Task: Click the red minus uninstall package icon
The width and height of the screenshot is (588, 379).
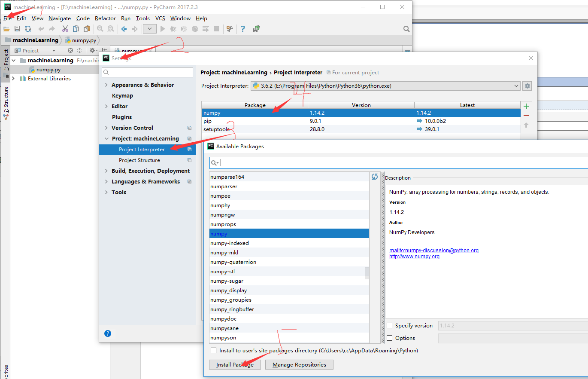Action: (x=526, y=116)
